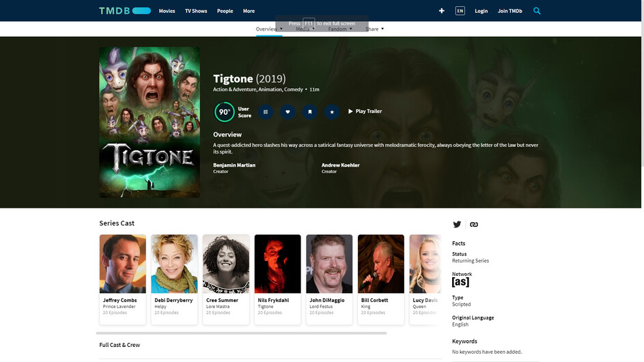Click the 90 user score ring
This screenshot has height=362, width=644.
click(x=224, y=112)
